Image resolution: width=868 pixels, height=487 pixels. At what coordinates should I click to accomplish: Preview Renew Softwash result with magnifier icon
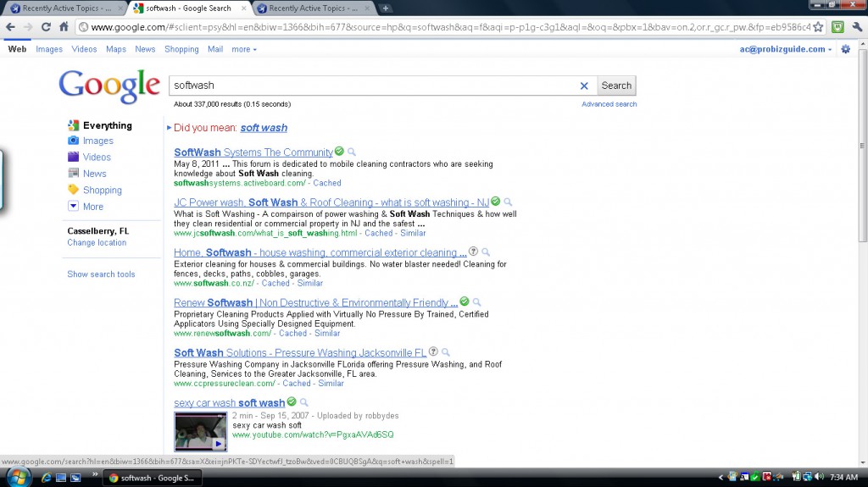[476, 302]
